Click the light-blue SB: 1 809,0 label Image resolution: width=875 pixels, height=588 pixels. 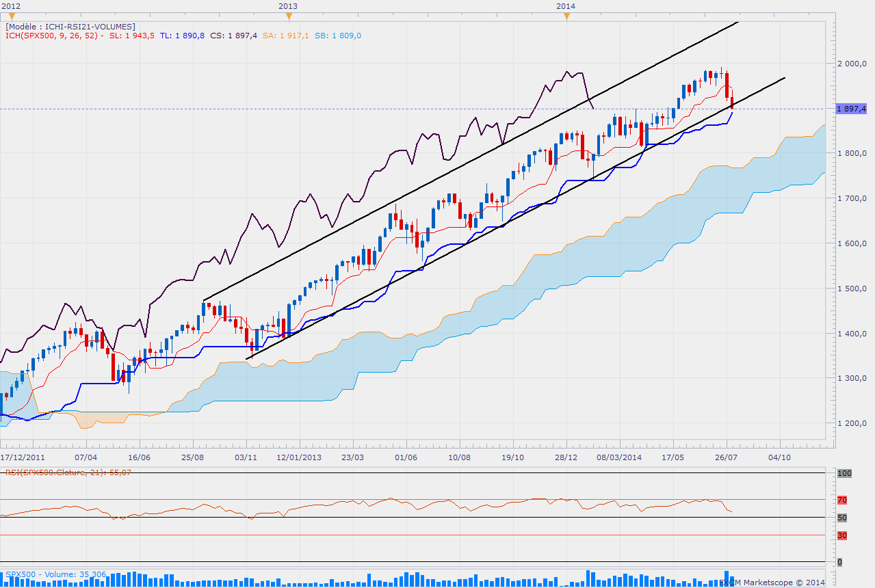[x=338, y=36]
